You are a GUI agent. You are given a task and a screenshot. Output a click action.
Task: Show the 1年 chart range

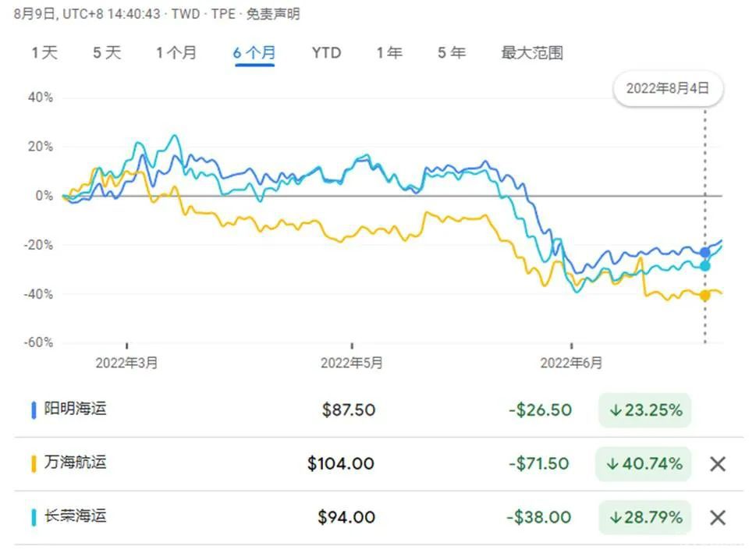tap(389, 53)
